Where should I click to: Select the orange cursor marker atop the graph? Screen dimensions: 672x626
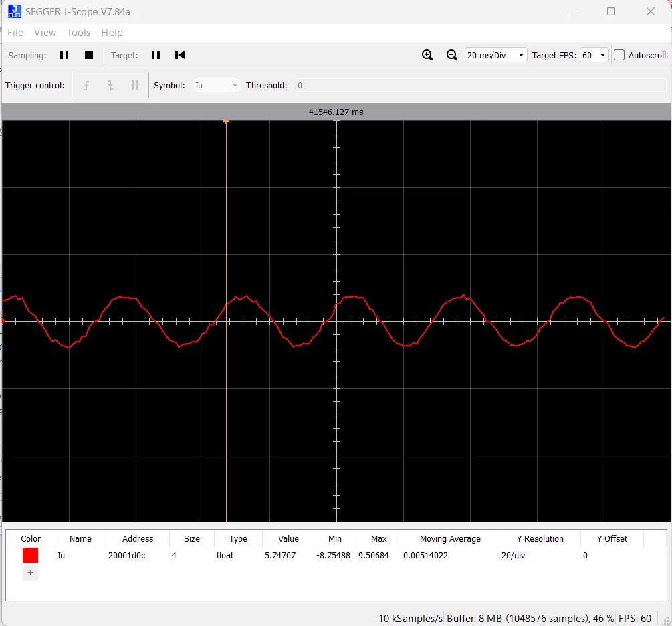226,122
